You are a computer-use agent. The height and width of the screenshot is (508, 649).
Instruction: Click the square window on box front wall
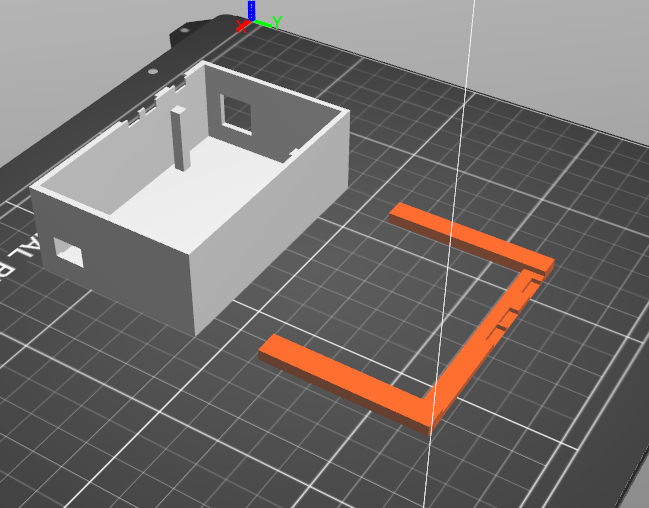(69, 252)
